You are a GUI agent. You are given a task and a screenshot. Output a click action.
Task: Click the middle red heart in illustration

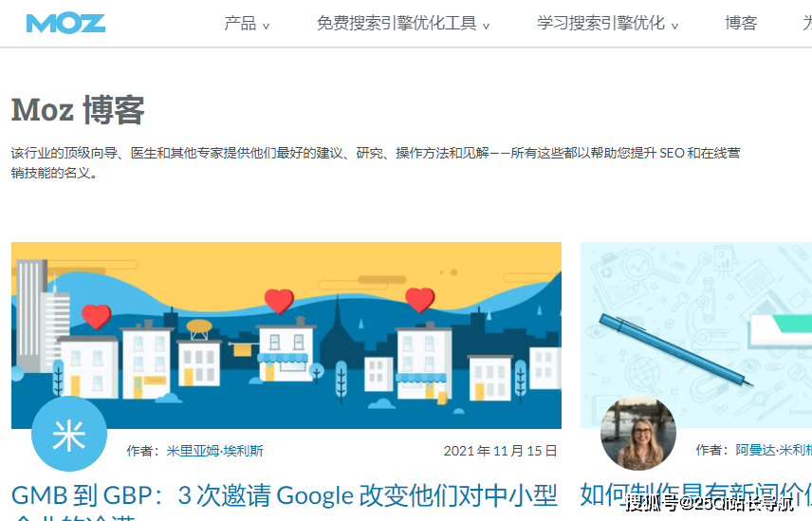coord(279,301)
